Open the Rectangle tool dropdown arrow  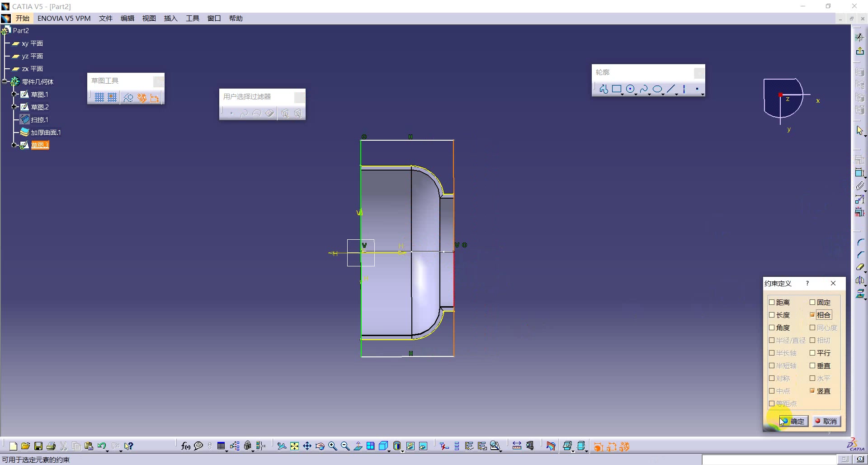coord(623,94)
